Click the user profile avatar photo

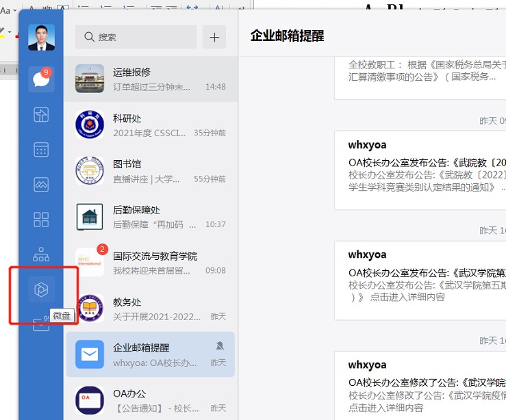tap(41, 38)
